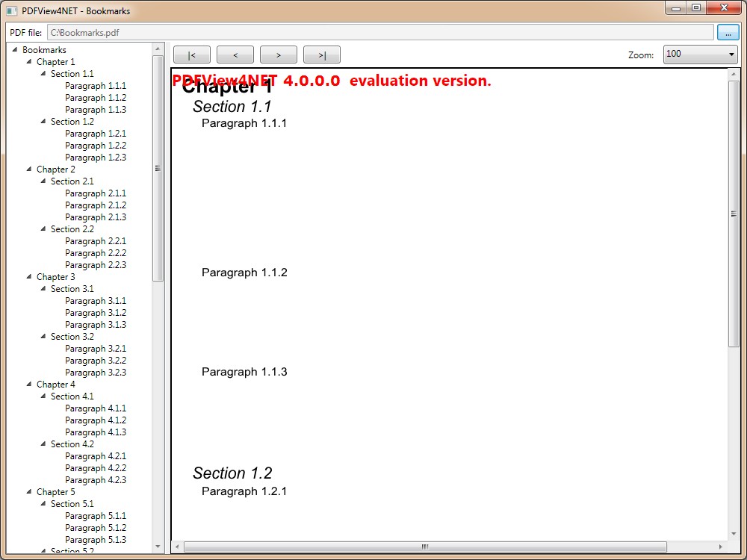Click the document vertical scrollbar thumb
747x560 pixels.
(x=733, y=213)
